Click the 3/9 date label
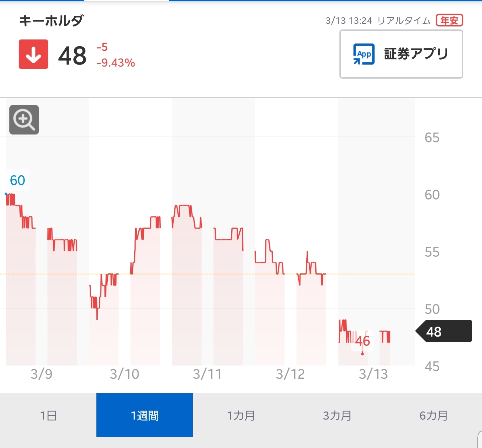The width and height of the screenshot is (482, 448). [42, 374]
